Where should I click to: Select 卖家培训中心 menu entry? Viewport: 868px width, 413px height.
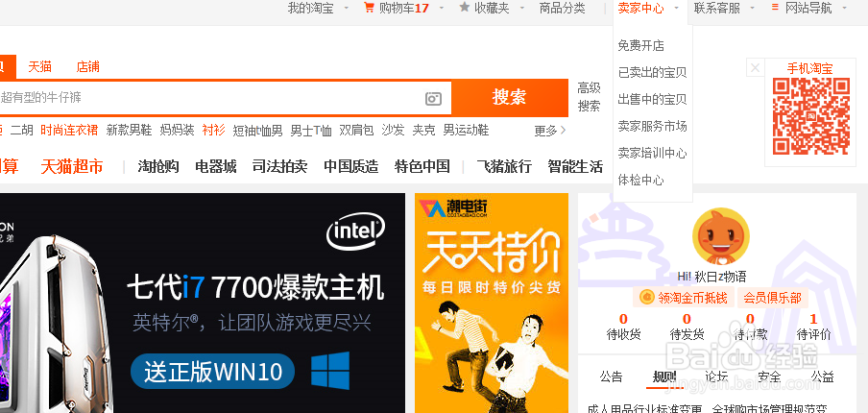(x=652, y=154)
